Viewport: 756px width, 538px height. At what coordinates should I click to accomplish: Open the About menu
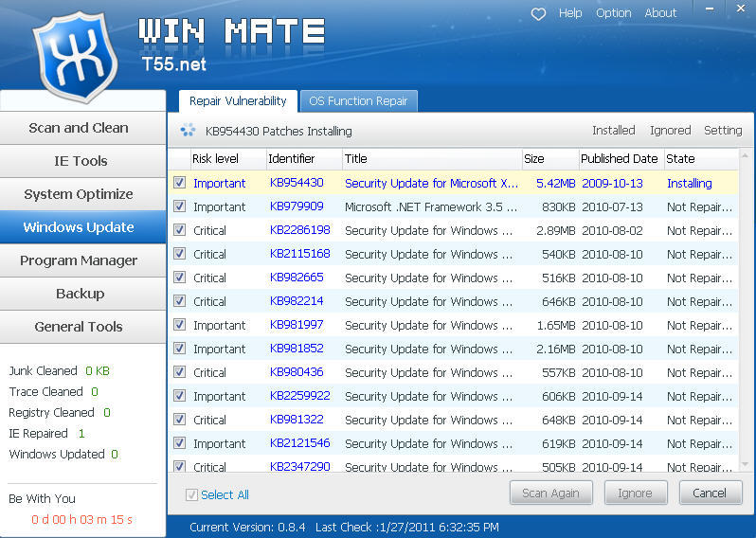[660, 13]
